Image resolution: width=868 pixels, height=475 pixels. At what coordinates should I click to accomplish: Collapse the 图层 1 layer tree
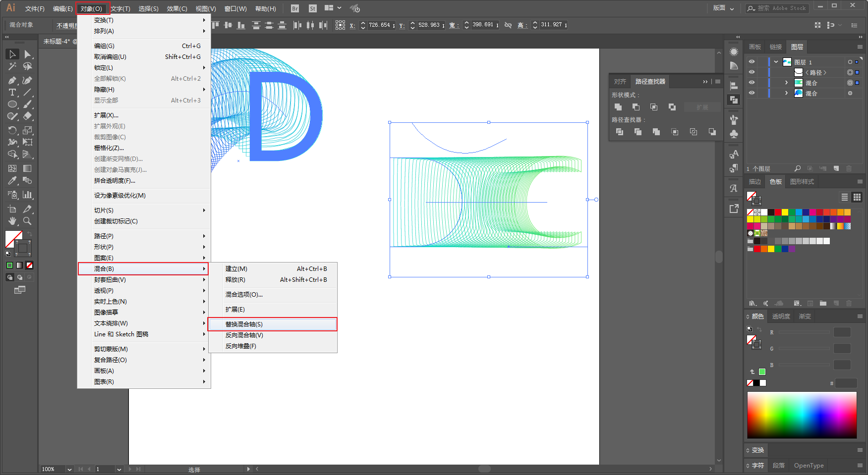click(x=776, y=62)
